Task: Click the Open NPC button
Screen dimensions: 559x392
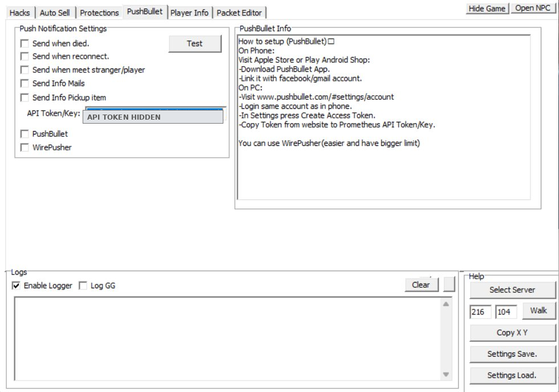Action: pos(533,8)
